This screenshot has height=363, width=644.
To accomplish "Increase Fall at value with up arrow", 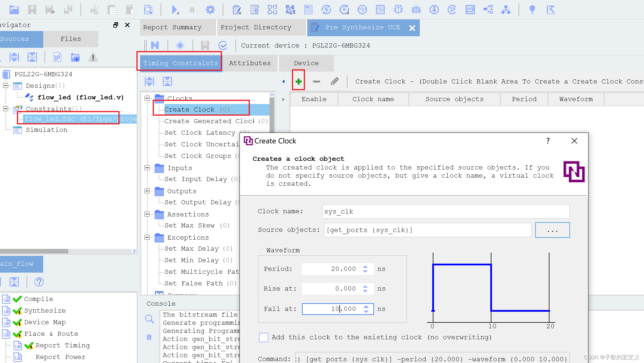I will coord(366,307).
